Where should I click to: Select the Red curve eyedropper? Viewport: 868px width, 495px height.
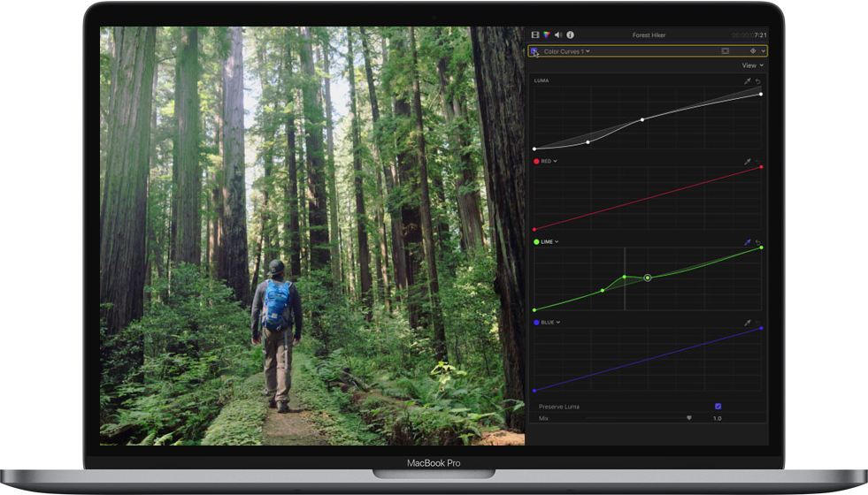tap(748, 162)
